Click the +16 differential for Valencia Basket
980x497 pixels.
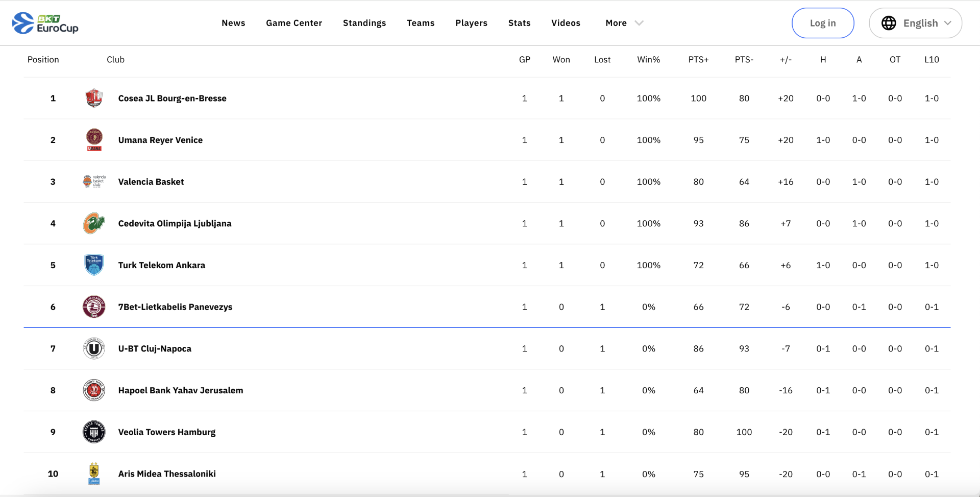786,181
